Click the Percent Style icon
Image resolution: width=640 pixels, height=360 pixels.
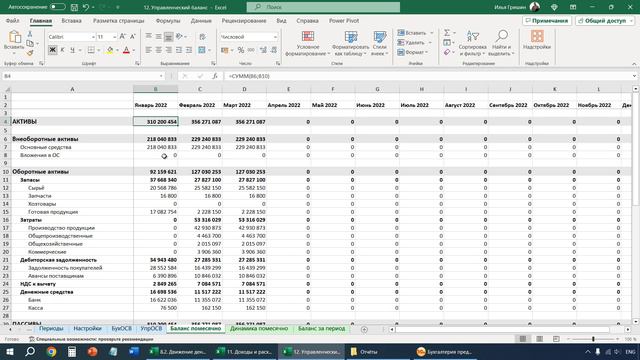(241, 50)
